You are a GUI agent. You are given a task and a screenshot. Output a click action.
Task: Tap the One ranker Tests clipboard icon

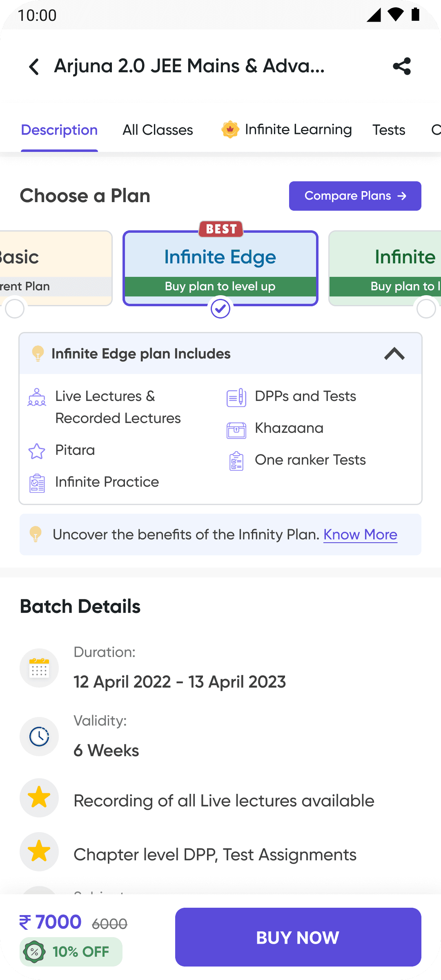236,461
